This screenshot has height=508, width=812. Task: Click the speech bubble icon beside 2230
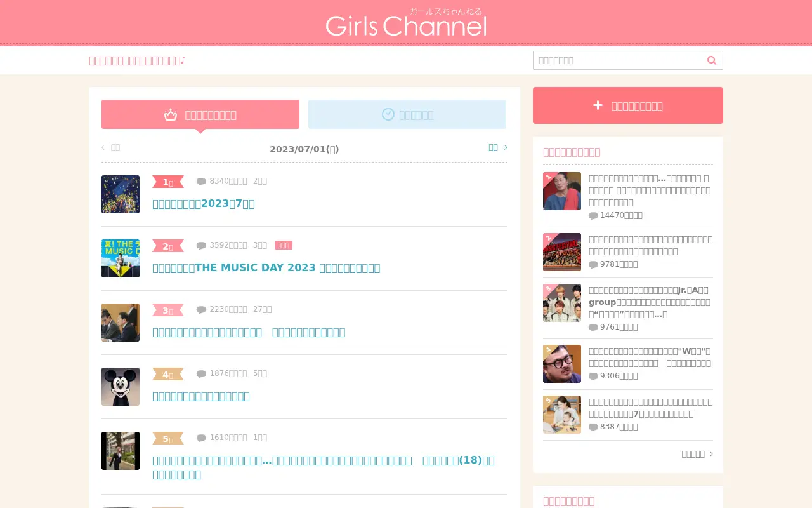pyautogui.click(x=201, y=310)
